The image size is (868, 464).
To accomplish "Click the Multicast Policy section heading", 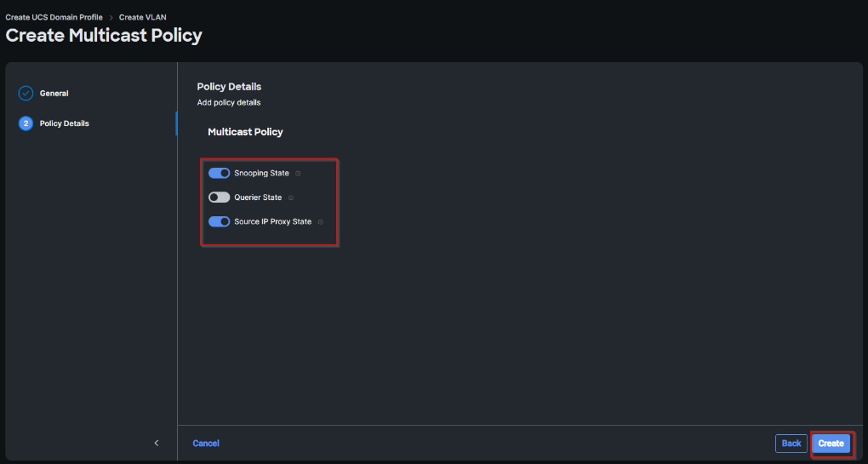I will (245, 132).
